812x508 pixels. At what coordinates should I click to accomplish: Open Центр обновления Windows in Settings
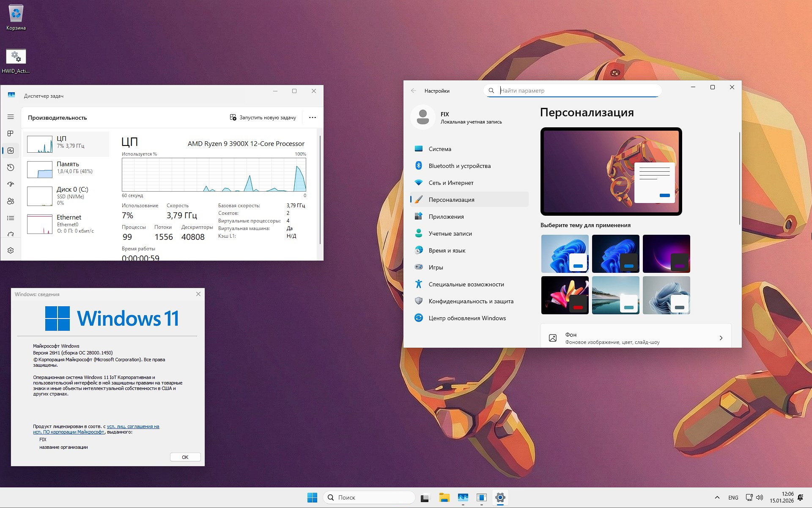click(467, 318)
